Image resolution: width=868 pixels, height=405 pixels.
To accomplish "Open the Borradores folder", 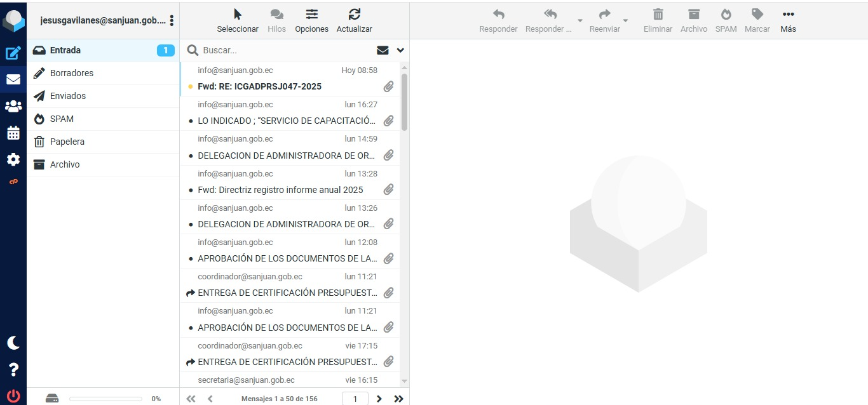I will [72, 73].
